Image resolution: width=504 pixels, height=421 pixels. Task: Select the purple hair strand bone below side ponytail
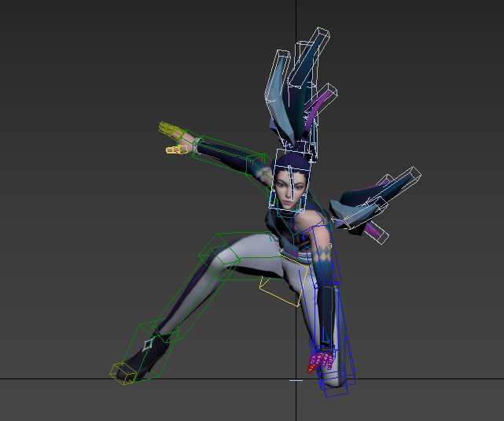[375, 231]
